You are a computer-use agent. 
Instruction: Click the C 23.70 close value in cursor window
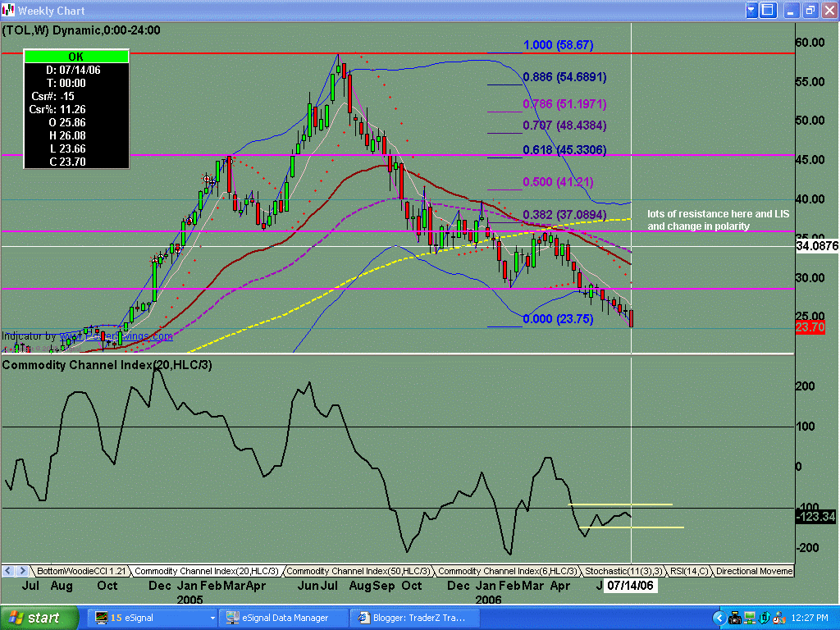[67, 162]
